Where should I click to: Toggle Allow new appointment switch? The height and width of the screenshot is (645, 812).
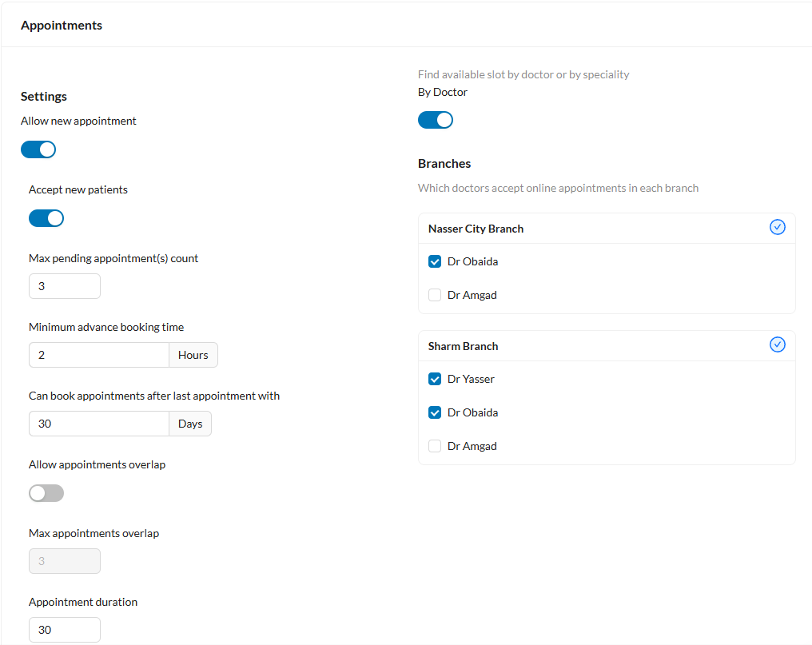point(38,149)
